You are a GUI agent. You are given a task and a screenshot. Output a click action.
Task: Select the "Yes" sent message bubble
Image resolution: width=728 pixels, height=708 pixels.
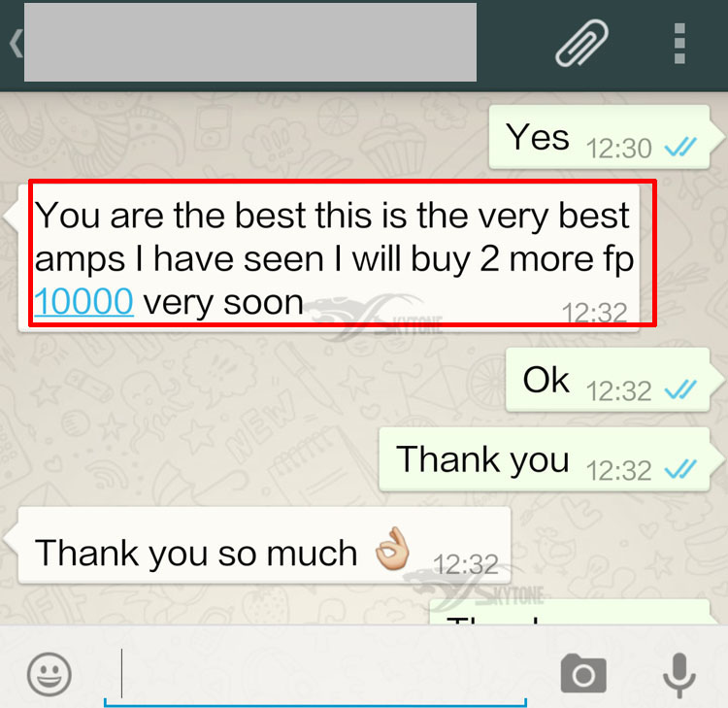[x=600, y=137]
